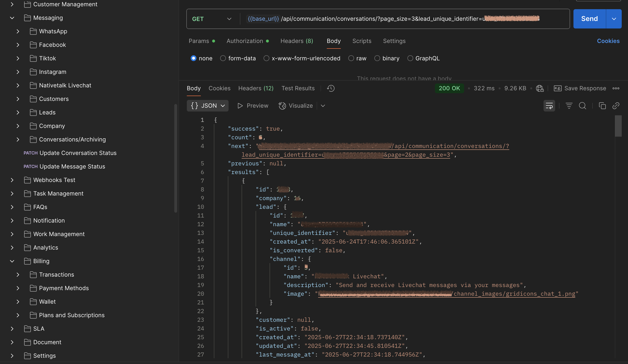Copy response with the copy icon
Viewport: 628px width, 364px height.
[x=602, y=106]
